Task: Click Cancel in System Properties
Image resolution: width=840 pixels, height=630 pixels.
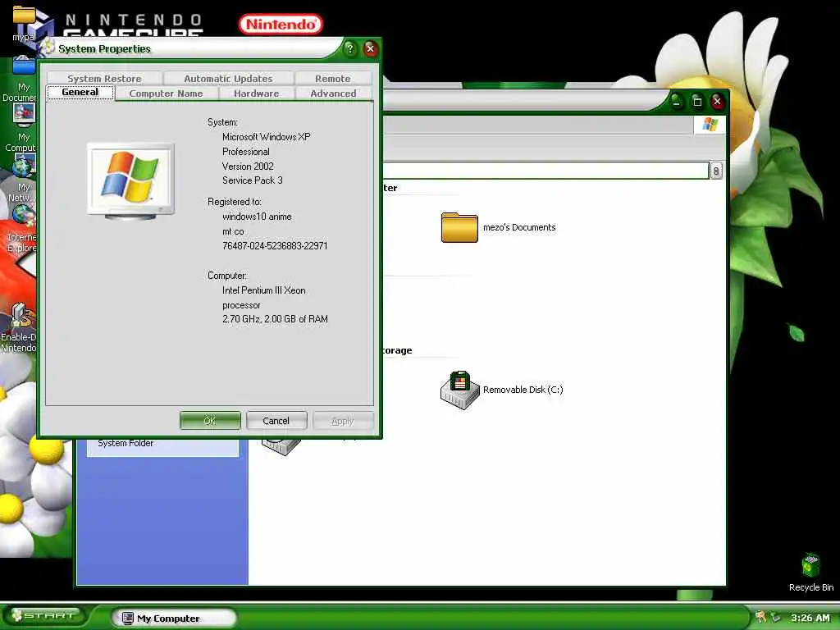Action: pyautogui.click(x=276, y=421)
